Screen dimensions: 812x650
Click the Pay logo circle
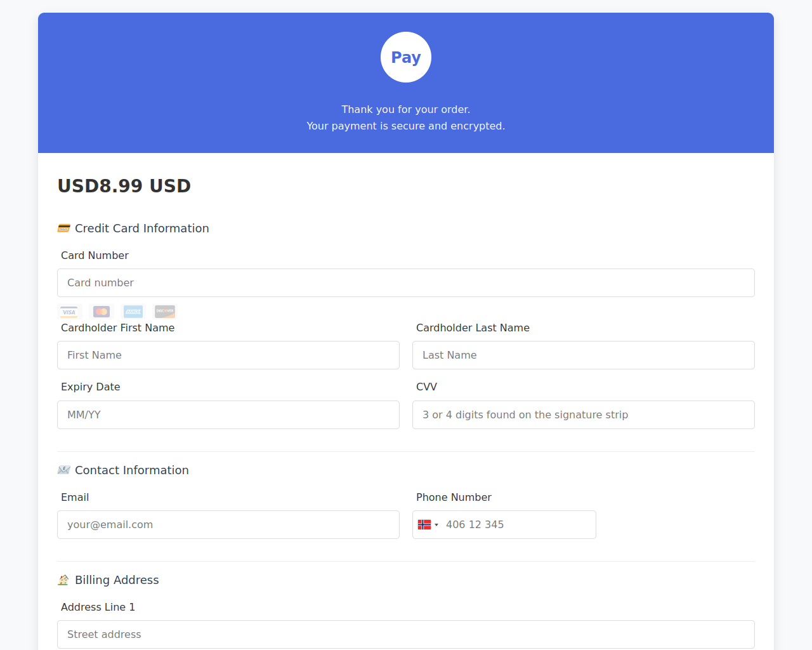[x=406, y=57]
